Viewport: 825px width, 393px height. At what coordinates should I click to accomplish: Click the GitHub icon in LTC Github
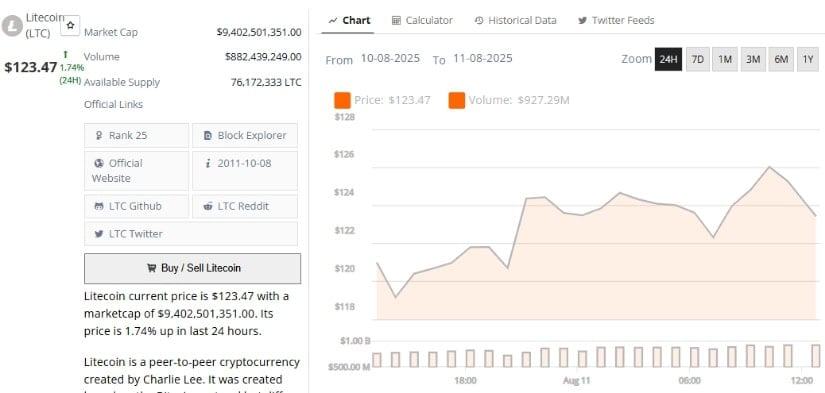99,206
